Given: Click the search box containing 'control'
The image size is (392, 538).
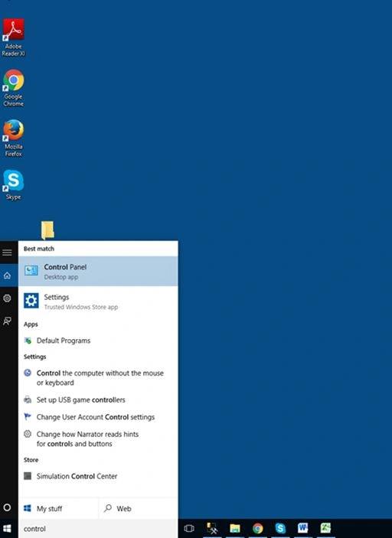Looking at the screenshot, I should [98, 529].
